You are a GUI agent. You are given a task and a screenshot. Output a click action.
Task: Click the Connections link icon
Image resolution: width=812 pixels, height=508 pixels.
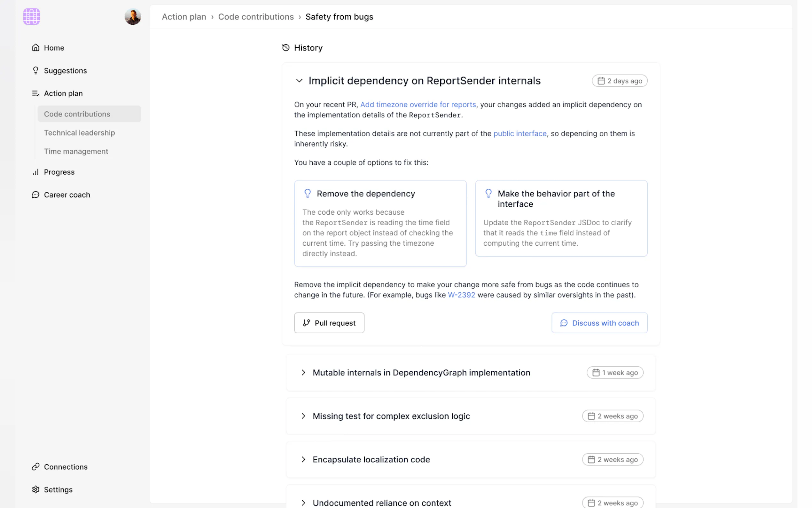tap(35, 467)
